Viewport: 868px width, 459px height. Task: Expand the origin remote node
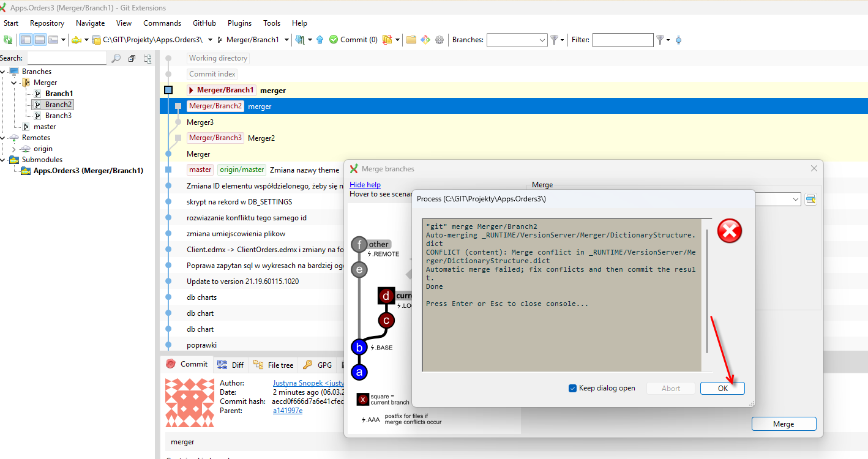click(x=14, y=149)
